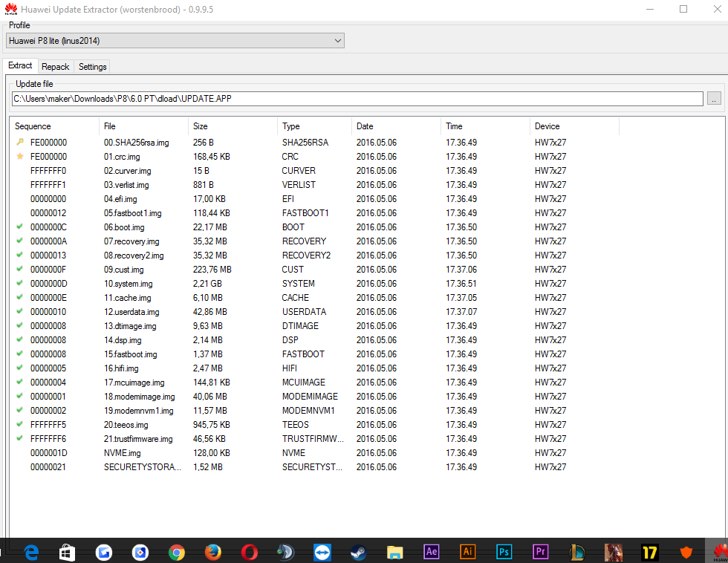This screenshot has width=728, height=563.
Task: Click the 17.37.07 time cell
Action: 461,312
